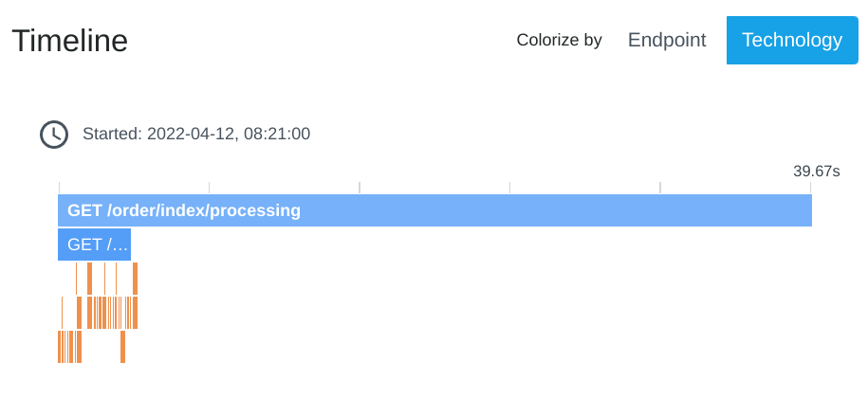
Task: Colorize timeline by Endpoint
Action: 667,40
